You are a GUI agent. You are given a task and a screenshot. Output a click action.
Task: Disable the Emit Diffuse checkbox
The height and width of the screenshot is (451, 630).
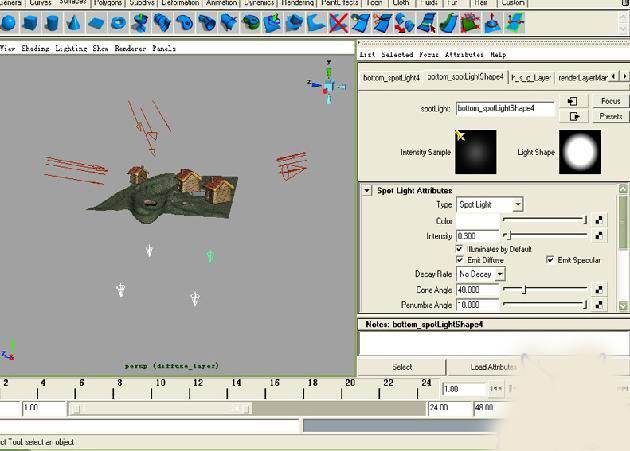(460, 260)
